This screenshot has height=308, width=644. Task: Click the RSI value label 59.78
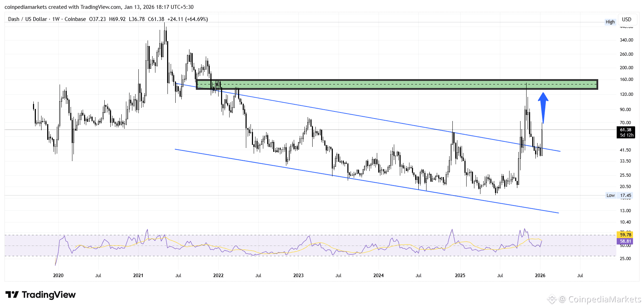pyautogui.click(x=626, y=235)
